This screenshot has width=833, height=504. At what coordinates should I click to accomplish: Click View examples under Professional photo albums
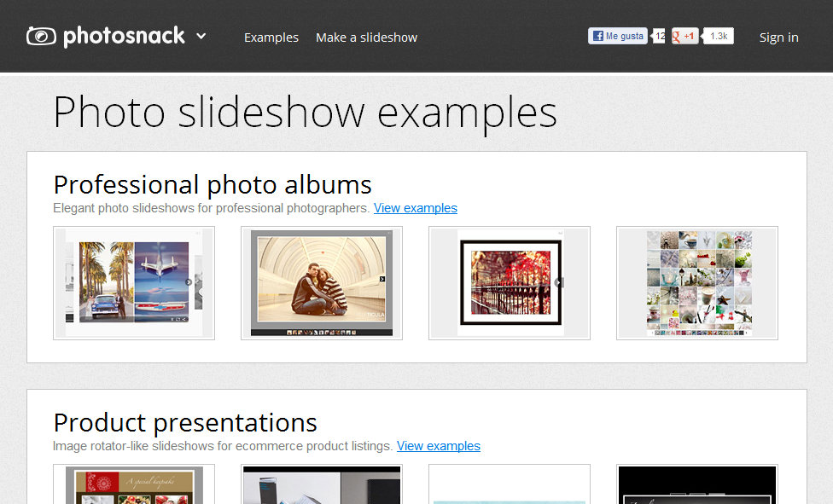[416, 207]
